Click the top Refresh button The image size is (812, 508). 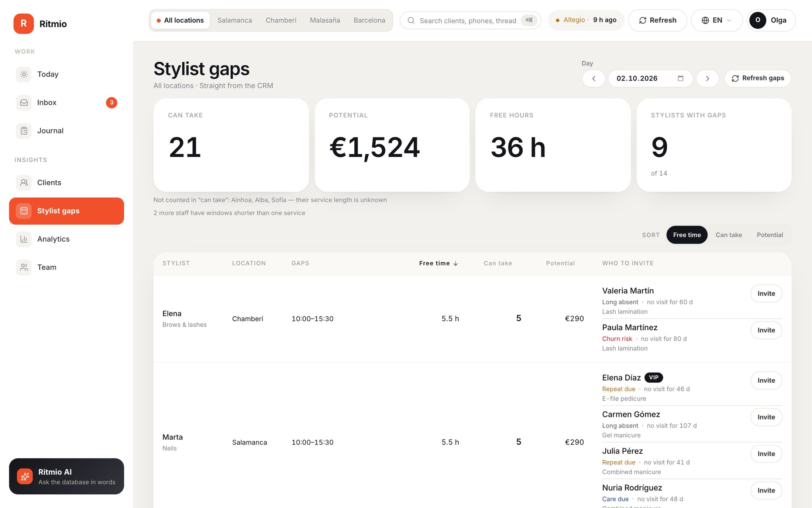657,20
